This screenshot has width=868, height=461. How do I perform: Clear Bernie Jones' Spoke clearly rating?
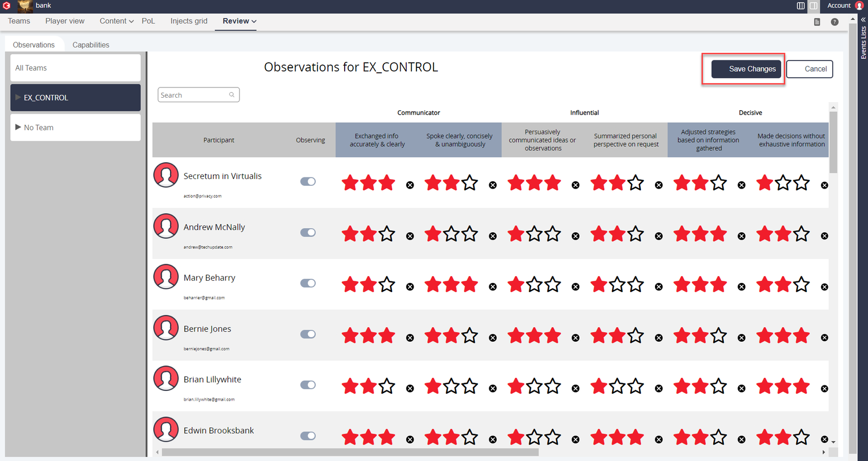(x=493, y=338)
